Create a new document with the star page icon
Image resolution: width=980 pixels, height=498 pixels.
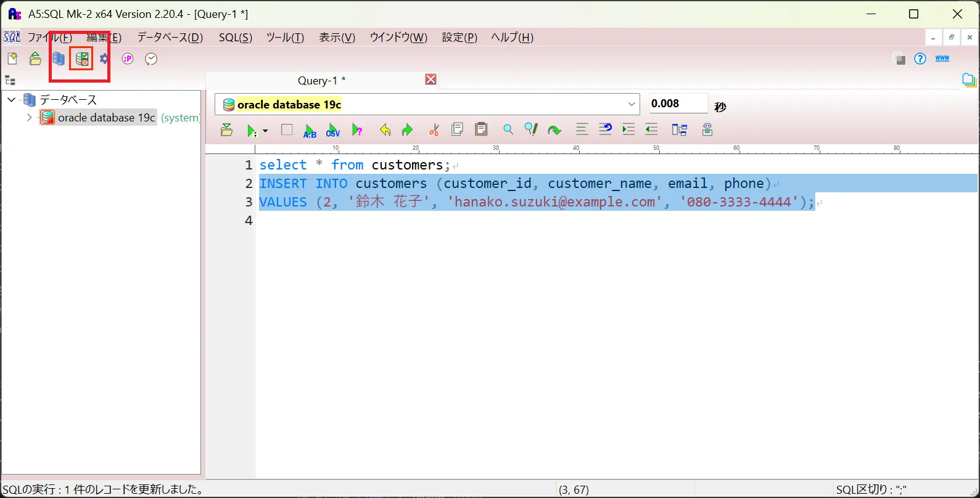(12, 59)
